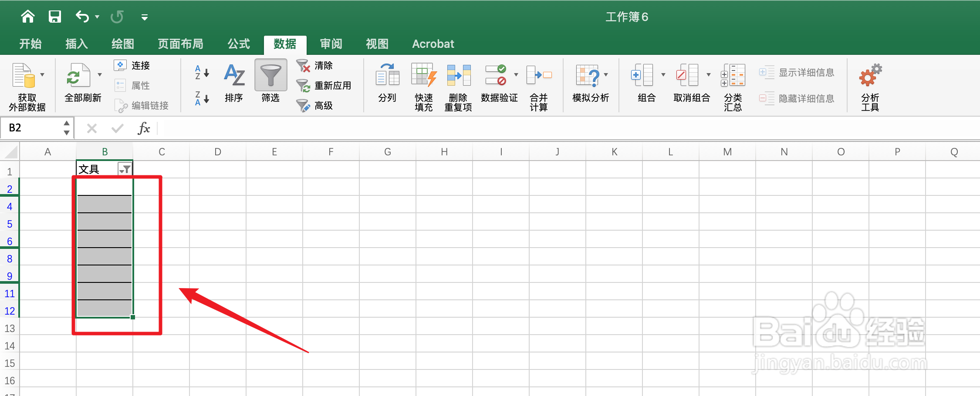Click 删除重复项 icon

[459, 75]
